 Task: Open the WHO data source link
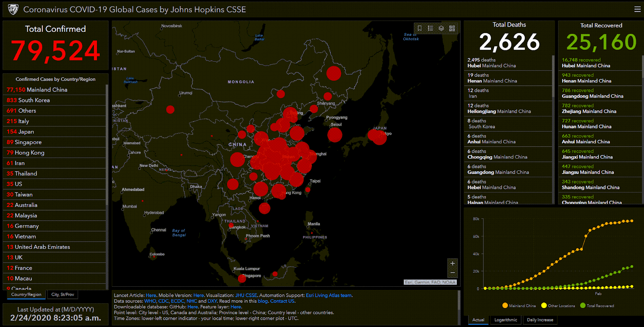point(150,301)
